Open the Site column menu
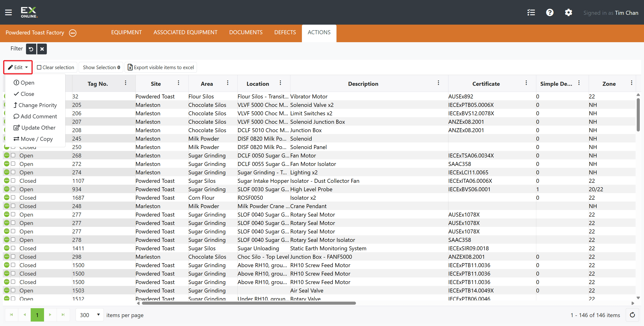Image resolution: width=644 pixels, height=326 pixels. pyautogui.click(x=178, y=83)
